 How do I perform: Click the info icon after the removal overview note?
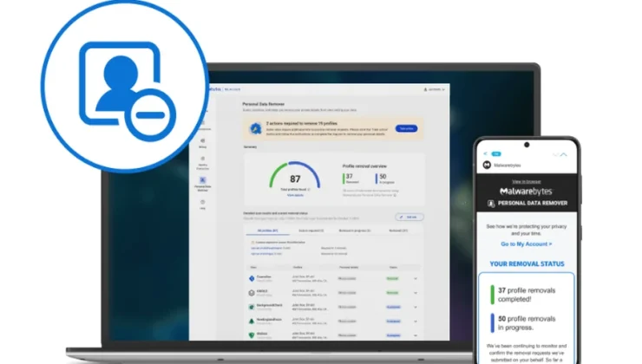[395, 195]
